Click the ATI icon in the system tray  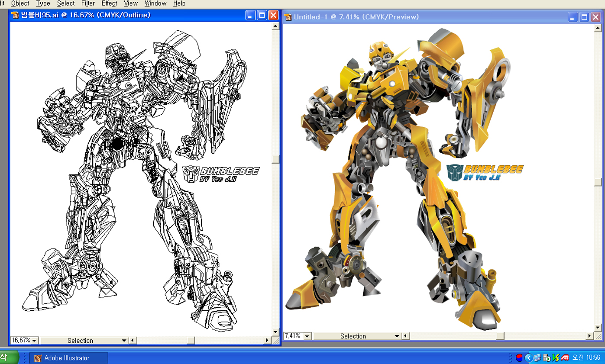point(565,358)
